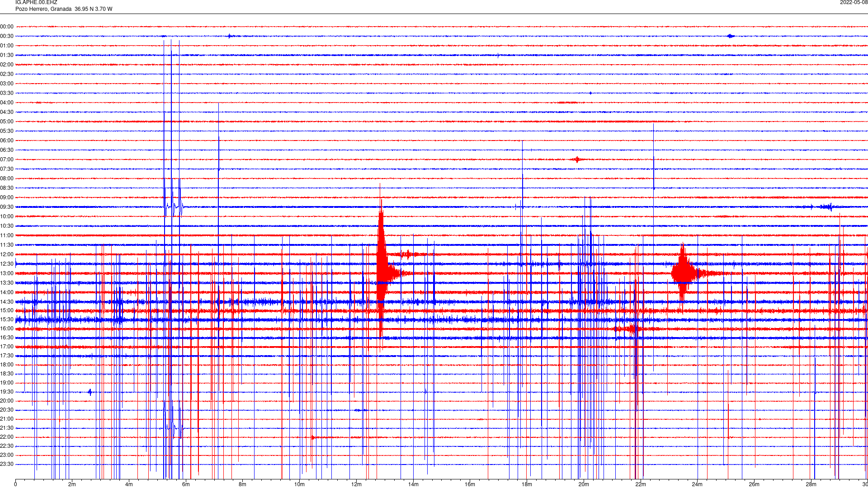Image resolution: width=868 pixels, height=488 pixels.
Task: Select the 12:00 trace time label
Action: point(7,254)
